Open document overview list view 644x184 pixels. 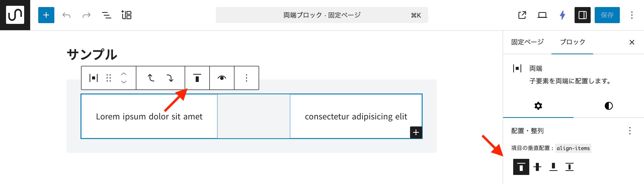(106, 15)
